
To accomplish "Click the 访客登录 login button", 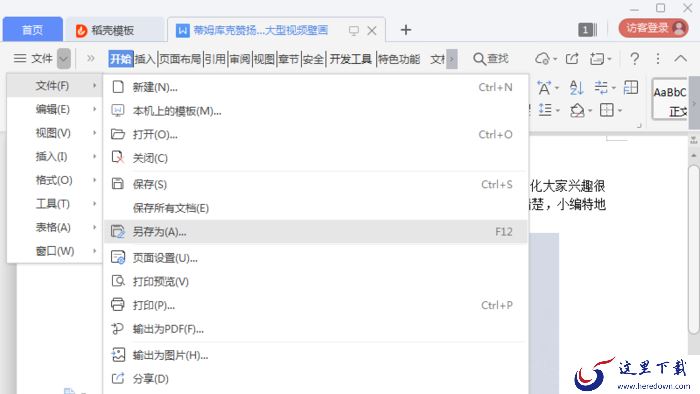I will (654, 28).
